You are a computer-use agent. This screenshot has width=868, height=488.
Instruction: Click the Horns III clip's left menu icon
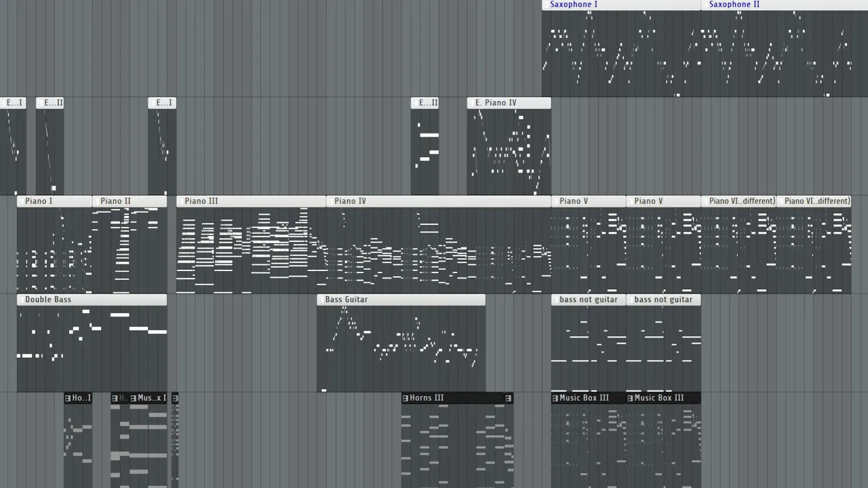pyautogui.click(x=406, y=398)
